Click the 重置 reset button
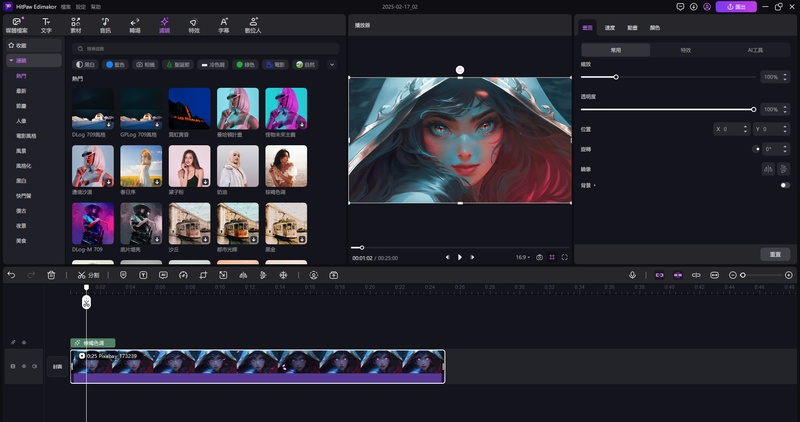 (x=774, y=254)
